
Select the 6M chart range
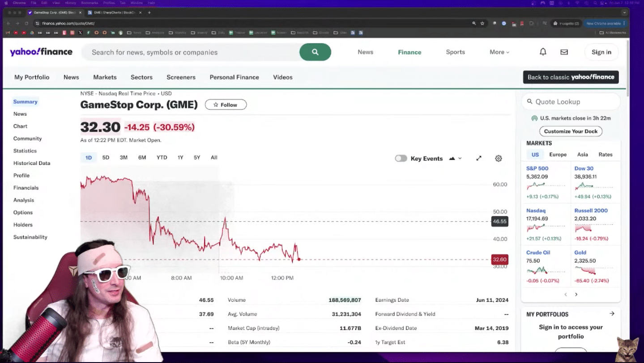142,157
